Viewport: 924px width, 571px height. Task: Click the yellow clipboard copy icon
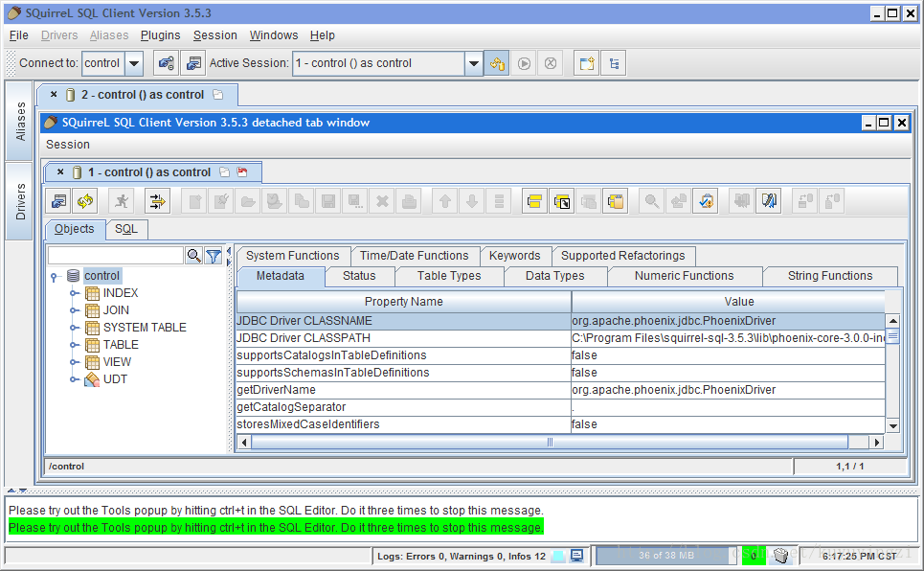coord(616,201)
